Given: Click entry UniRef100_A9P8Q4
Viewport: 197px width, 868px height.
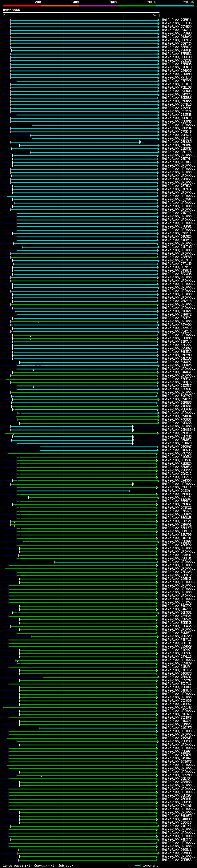Looking at the screenshot, I should (177, 50).
